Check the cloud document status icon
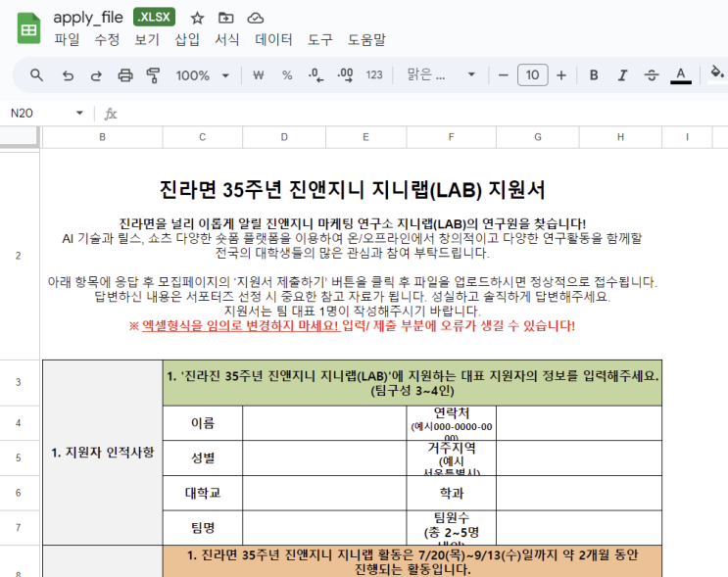Viewport: 728px width, 577px height. coord(256,18)
